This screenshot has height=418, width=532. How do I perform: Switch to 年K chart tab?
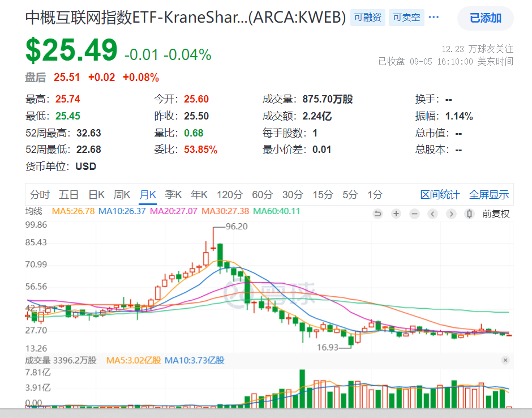click(199, 195)
